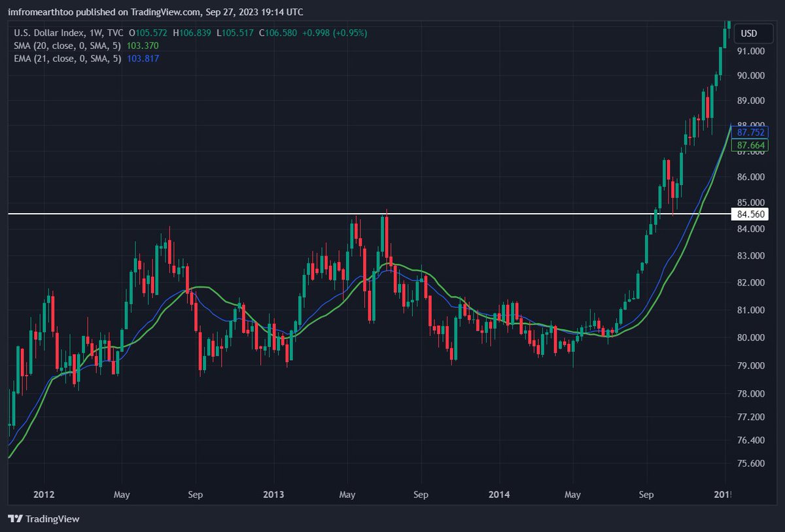Click the SMA value 103.370
The height and width of the screenshot is (532, 785).
click(x=144, y=45)
